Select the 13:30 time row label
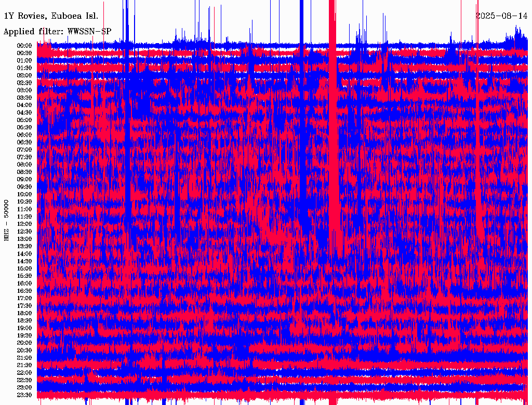532x405 pixels. (24, 247)
